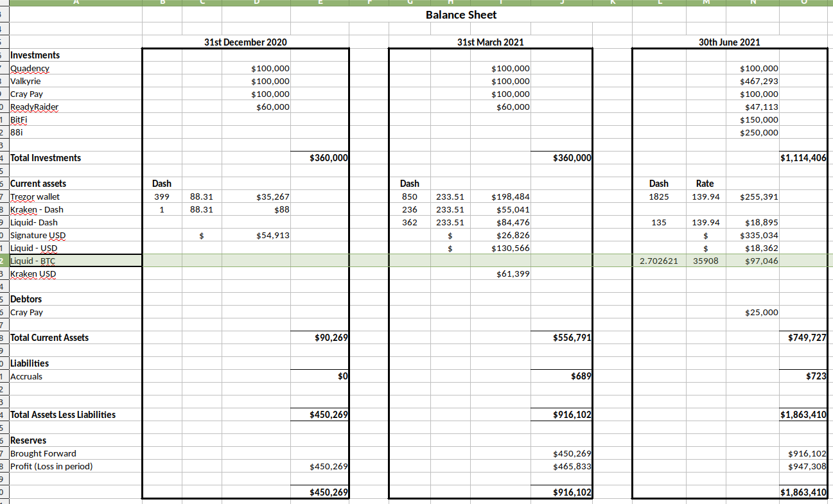Click the 30th June 2021 heading
The height and width of the screenshot is (504, 833).
[x=730, y=42]
